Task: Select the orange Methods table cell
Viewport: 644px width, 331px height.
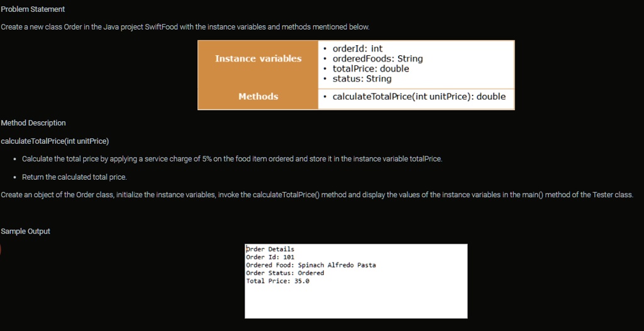Action: tap(258, 97)
